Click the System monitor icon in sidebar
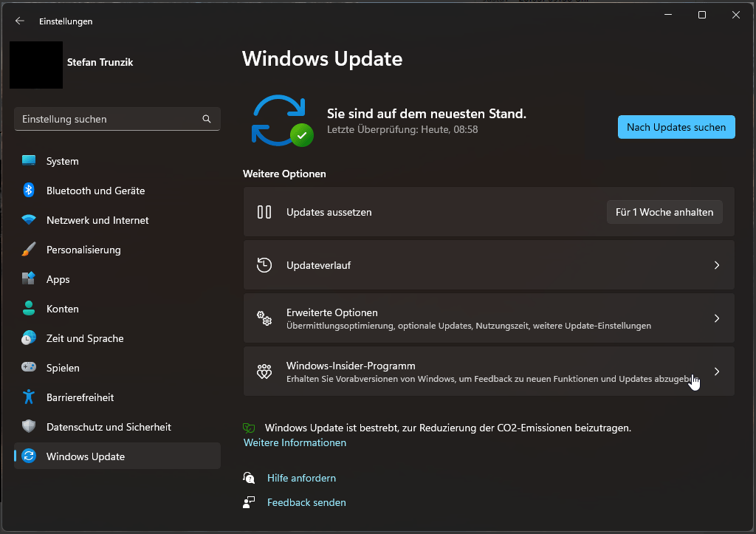This screenshot has width=756, height=534. click(x=29, y=161)
